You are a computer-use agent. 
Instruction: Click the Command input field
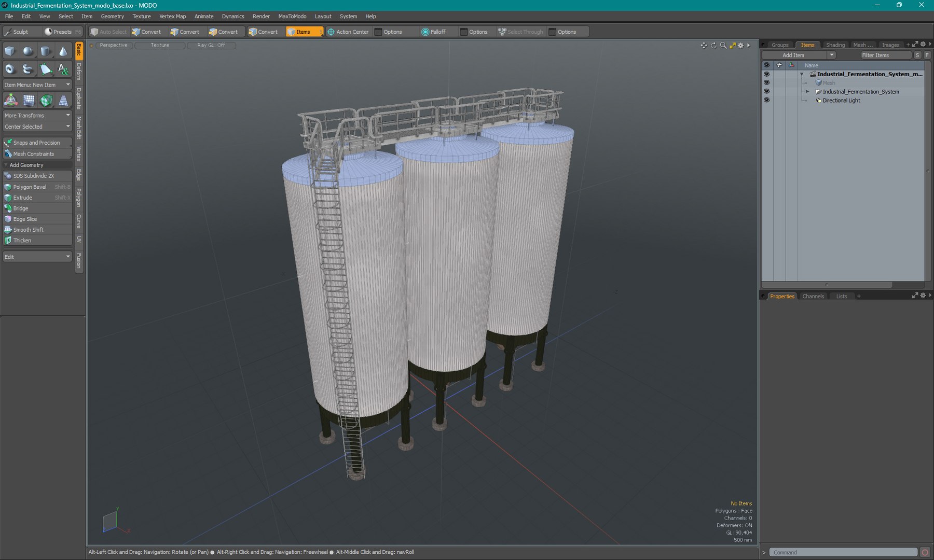pos(843,553)
